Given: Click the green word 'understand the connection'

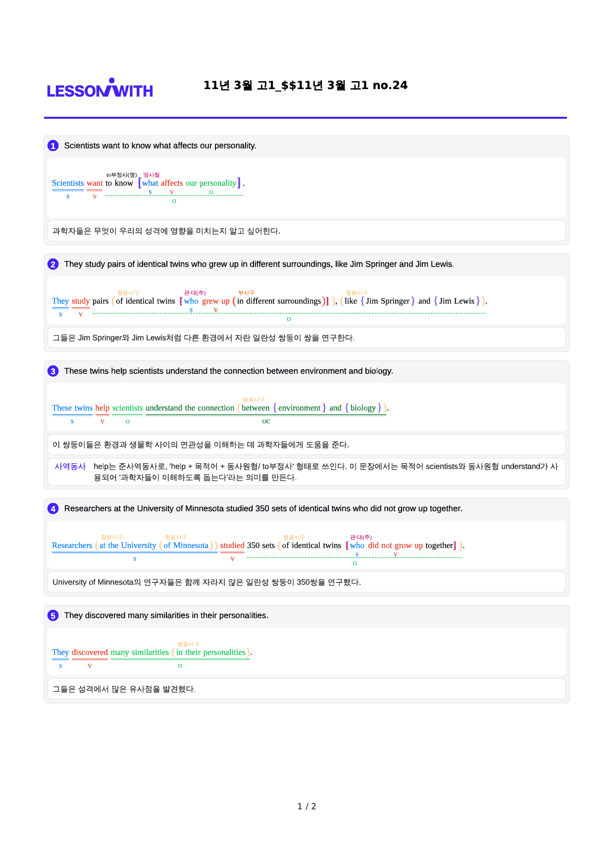Looking at the screenshot, I should click(190, 408).
